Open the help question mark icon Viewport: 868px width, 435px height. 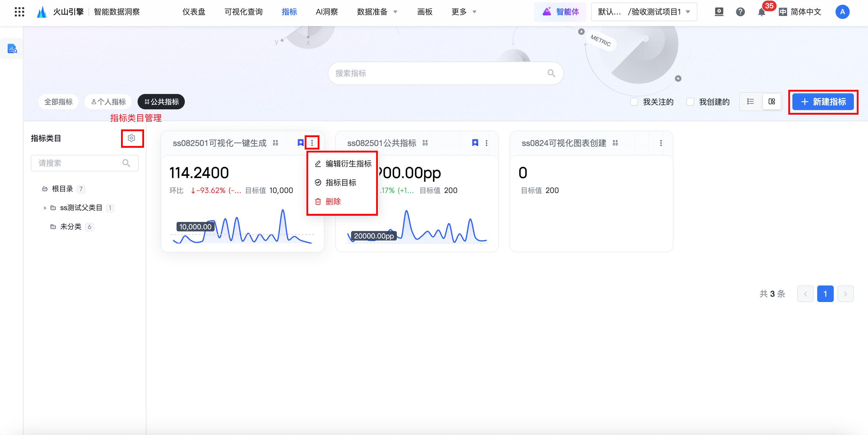(x=740, y=12)
